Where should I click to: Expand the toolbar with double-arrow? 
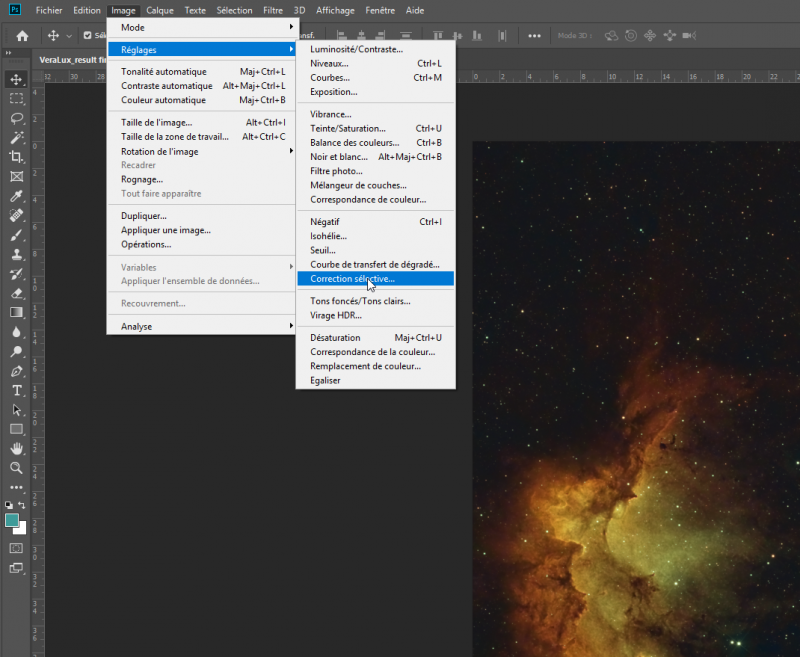(x=8, y=53)
